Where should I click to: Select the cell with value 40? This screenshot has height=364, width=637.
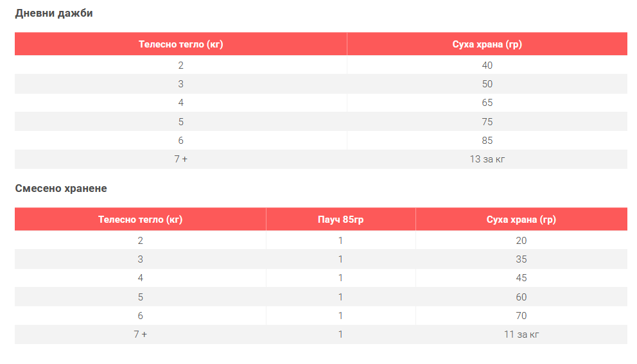(x=487, y=65)
